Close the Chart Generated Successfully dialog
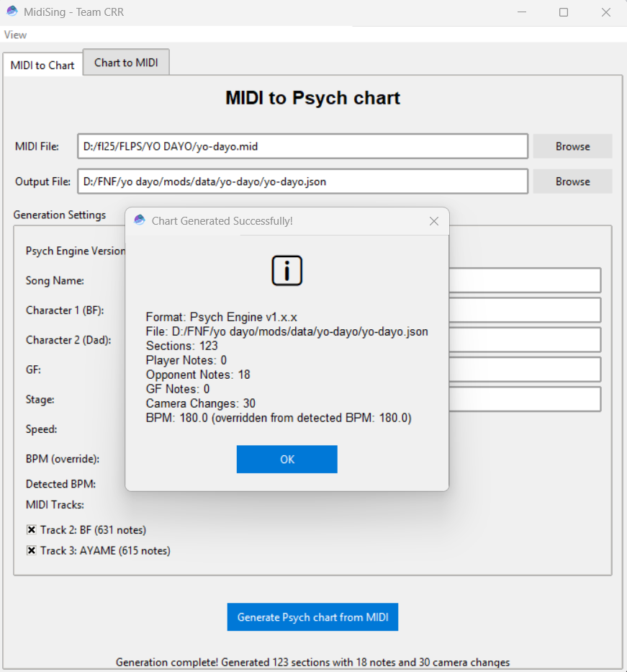 pos(433,221)
